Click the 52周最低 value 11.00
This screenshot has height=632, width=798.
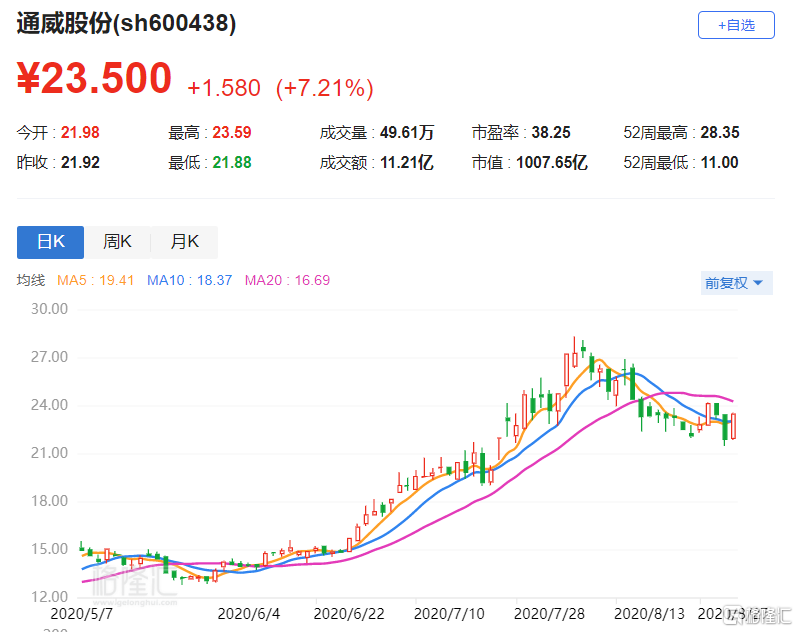pos(720,162)
